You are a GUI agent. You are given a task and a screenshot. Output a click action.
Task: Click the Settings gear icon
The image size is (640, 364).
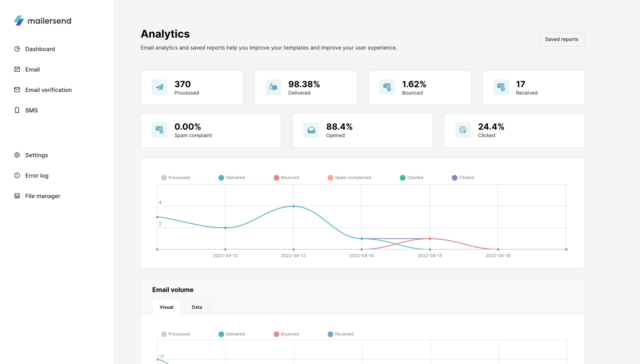(x=17, y=155)
